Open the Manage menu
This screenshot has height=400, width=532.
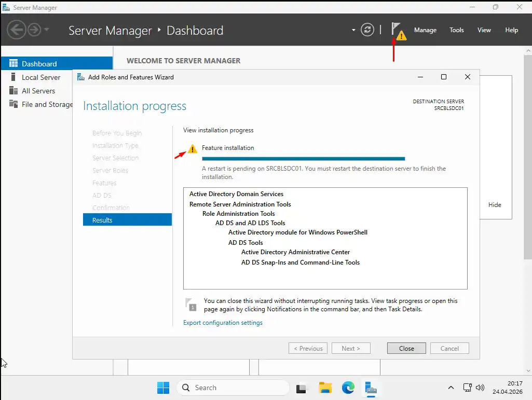425,30
